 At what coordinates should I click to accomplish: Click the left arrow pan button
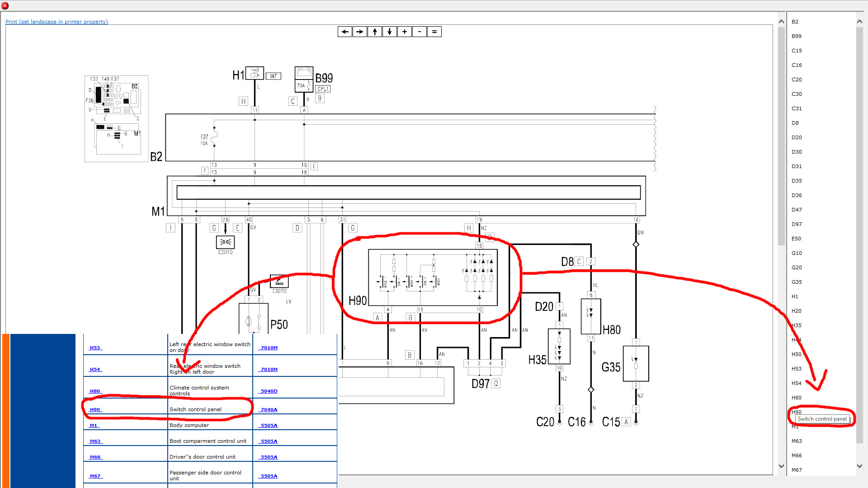(x=345, y=32)
